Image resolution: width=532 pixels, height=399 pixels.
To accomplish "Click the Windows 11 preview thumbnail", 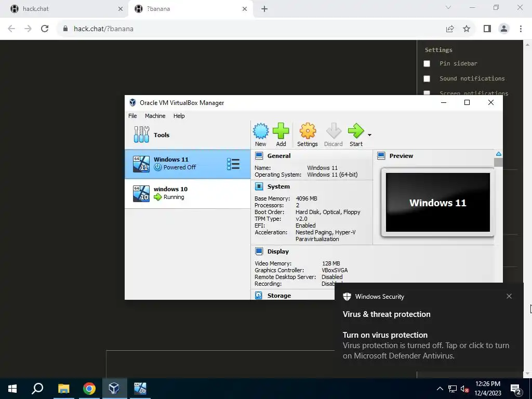I will (437, 202).
